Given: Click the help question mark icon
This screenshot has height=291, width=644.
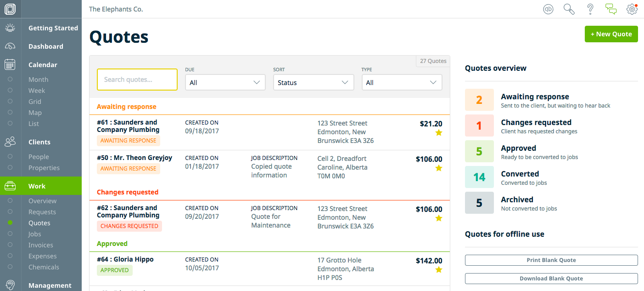Looking at the screenshot, I should [x=590, y=9].
